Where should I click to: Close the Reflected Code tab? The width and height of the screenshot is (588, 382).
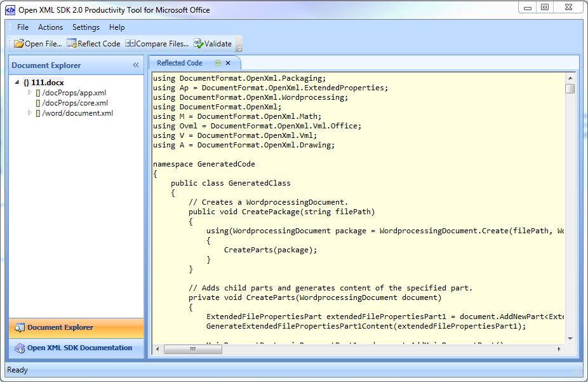(227, 63)
